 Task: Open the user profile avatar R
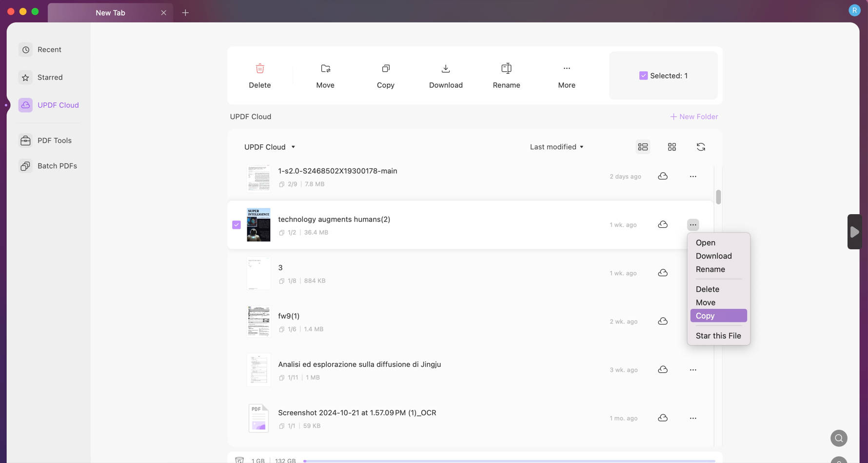click(854, 10)
